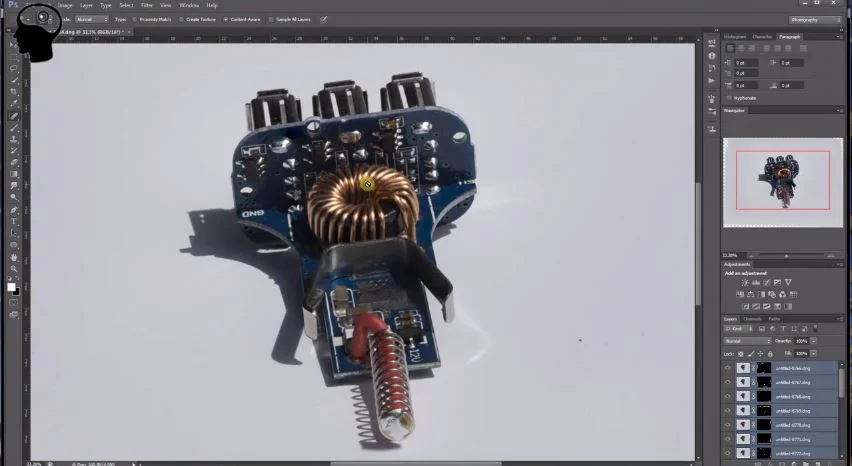
Task: Select the Clone Stamp tool
Action: (x=14, y=140)
